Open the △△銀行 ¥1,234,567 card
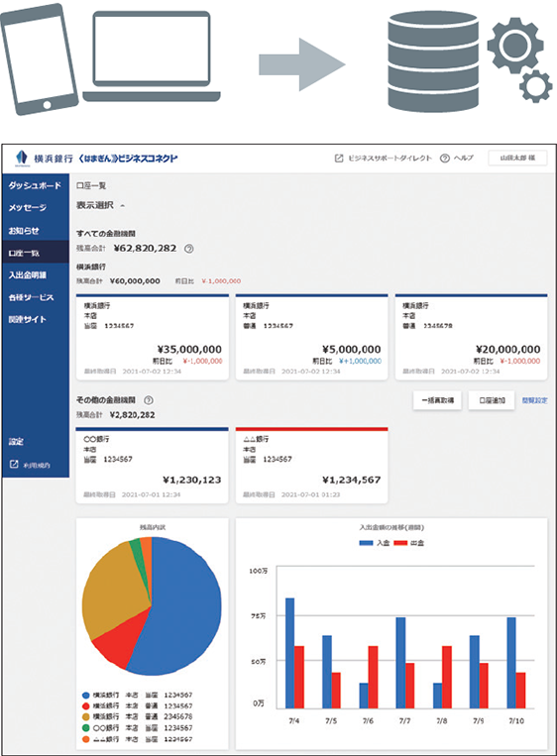The image size is (557, 756). (311, 466)
